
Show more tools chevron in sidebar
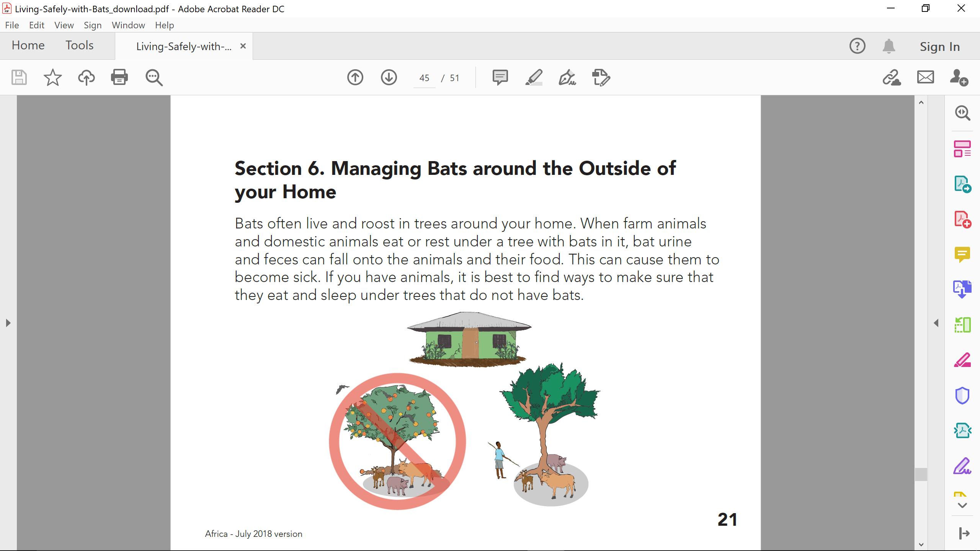962,505
